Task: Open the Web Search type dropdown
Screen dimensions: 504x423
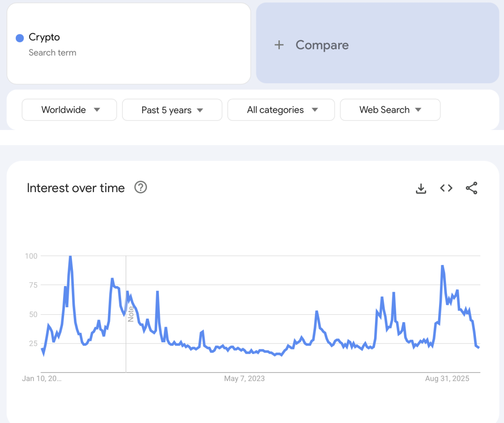Action: (x=390, y=110)
